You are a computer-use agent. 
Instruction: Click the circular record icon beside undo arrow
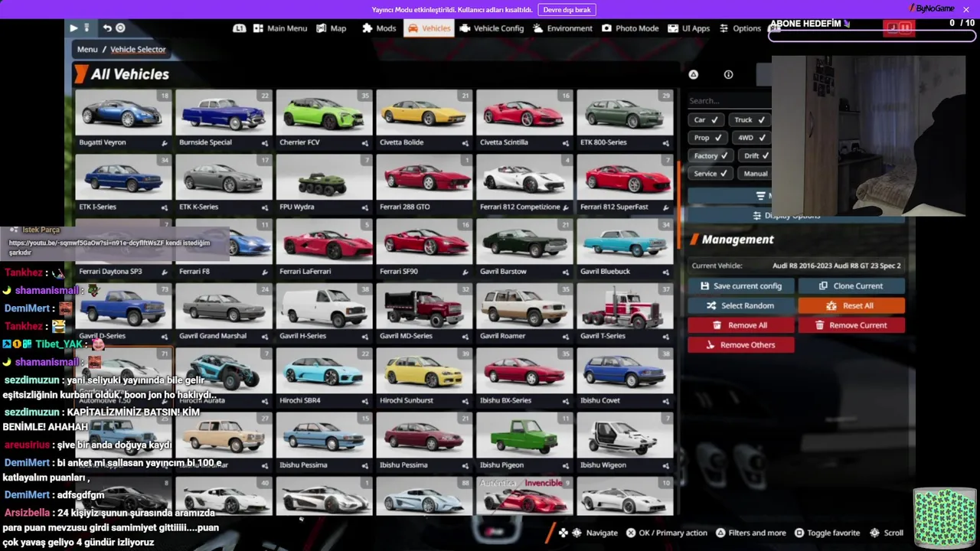(x=120, y=28)
